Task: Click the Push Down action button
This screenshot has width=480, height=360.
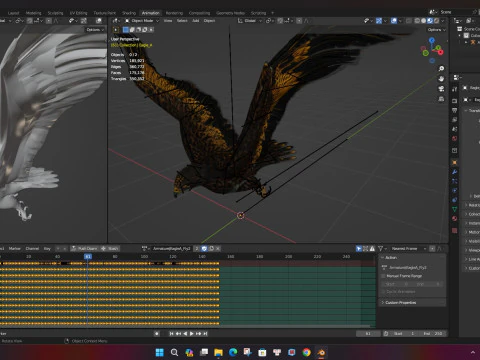Action: click(85, 249)
